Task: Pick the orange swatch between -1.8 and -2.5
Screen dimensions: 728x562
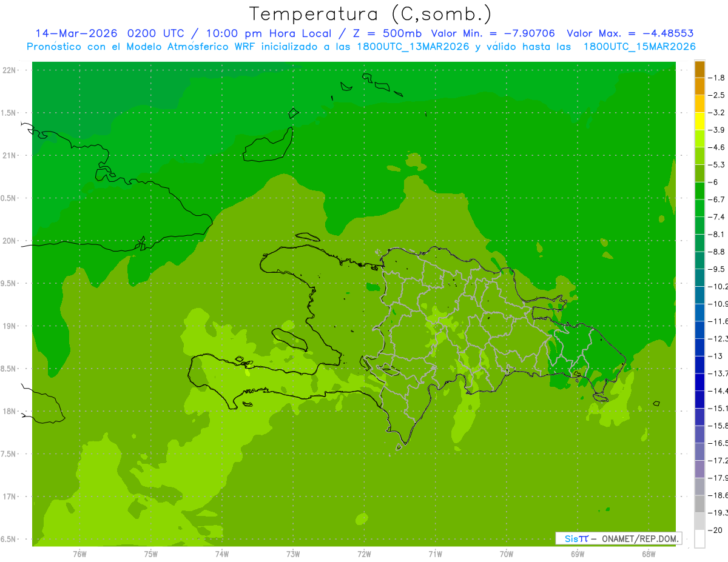Action: pyautogui.click(x=699, y=87)
